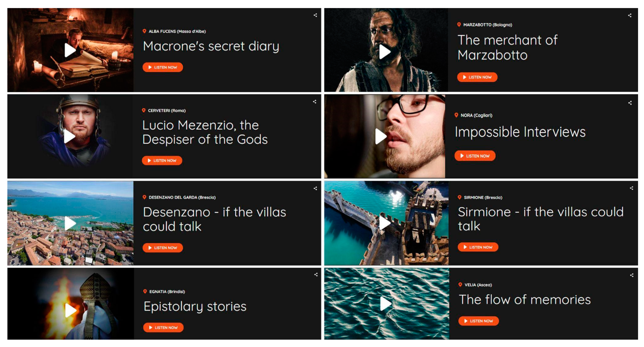Listen now to Macrone's secret diary
The height and width of the screenshot is (347, 644).
(x=163, y=67)
